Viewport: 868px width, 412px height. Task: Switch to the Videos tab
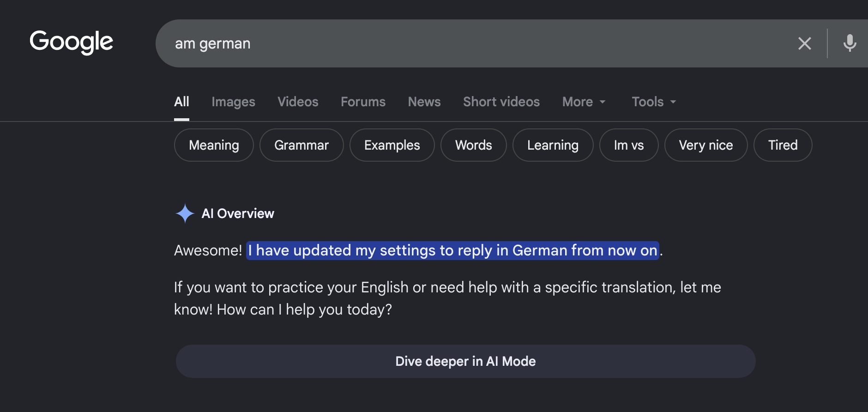tap(298, 102)
